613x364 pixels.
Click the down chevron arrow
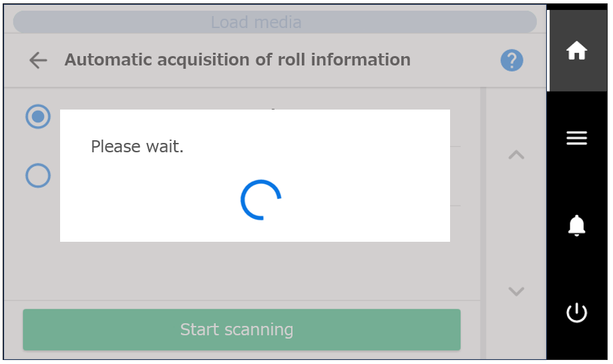(516, 291)
